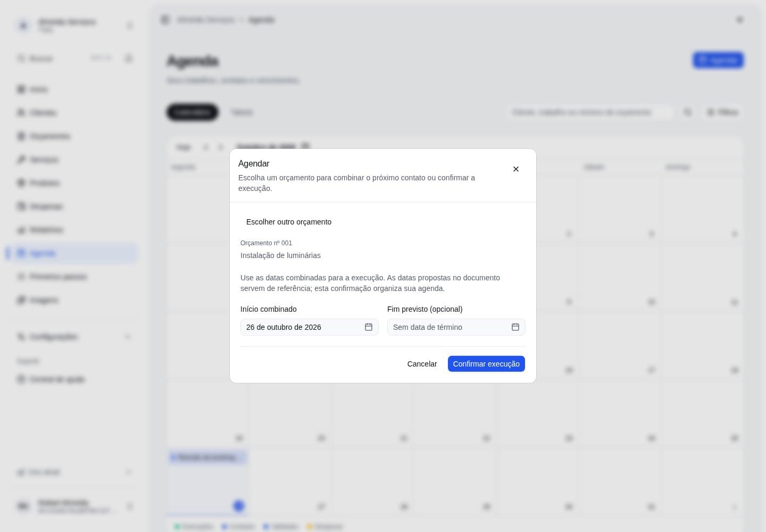Click calendar icon in Fim previsto field
The width and height of the screenshot is (766, 532).
[x=515, y=327]
